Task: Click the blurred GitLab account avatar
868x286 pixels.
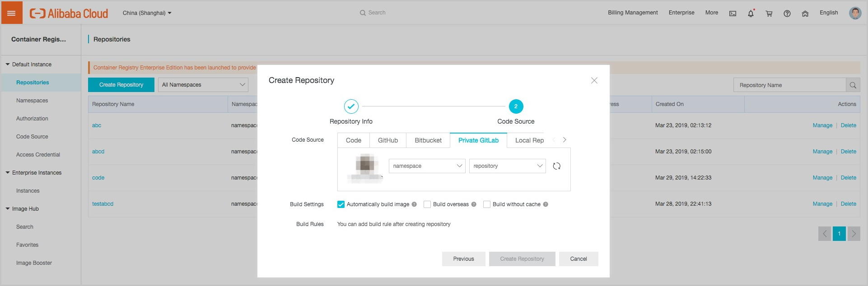Action: (365, 168)
